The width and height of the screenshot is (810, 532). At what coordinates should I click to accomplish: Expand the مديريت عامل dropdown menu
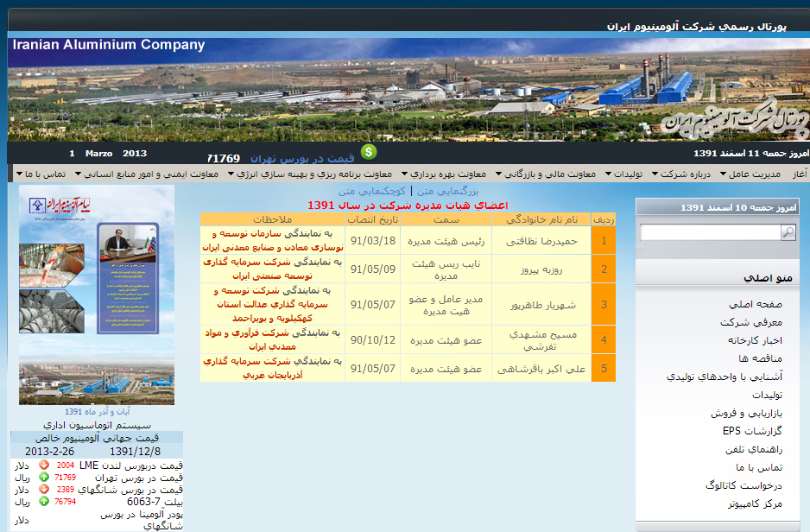750,174
